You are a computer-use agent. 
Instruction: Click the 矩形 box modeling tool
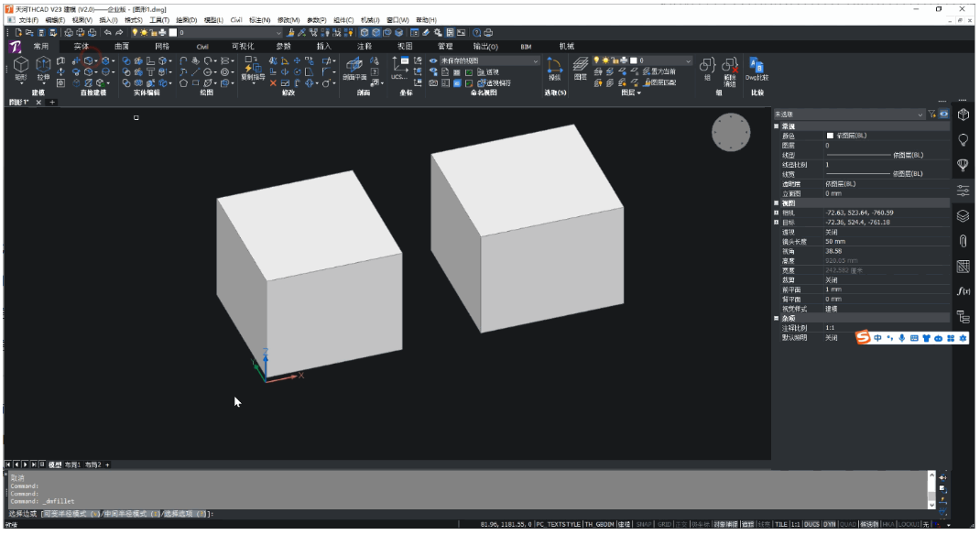coord(21,69)
